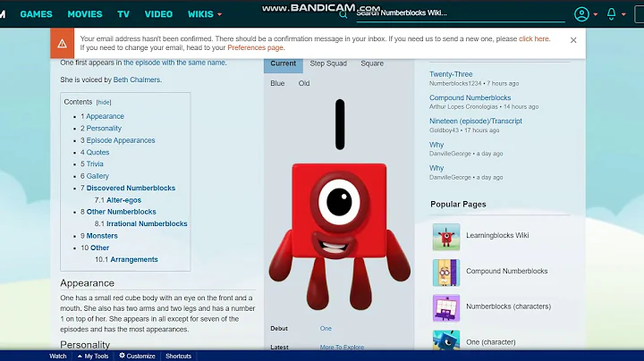This screenshot has width=644, height=361.
Task: Open the Numberblocks (characters) thumbnail
Action: (x=446, y=307)
